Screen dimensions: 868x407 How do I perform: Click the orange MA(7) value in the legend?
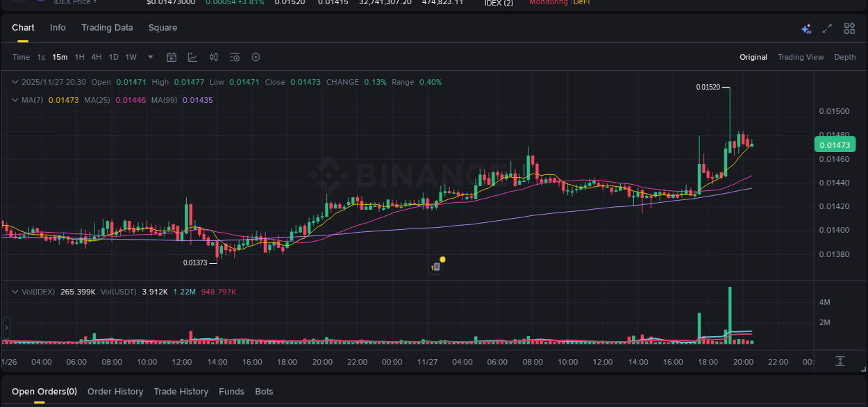(x=65, y=100)
